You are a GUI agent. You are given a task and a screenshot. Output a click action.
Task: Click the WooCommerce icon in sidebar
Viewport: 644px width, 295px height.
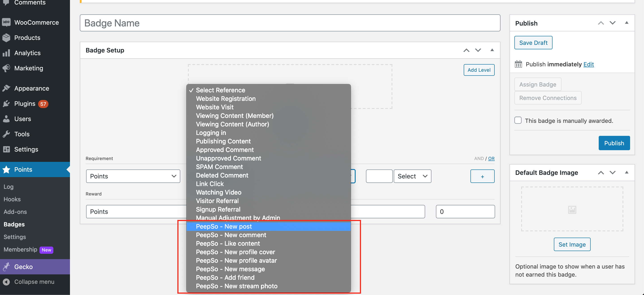pos(6,22)
